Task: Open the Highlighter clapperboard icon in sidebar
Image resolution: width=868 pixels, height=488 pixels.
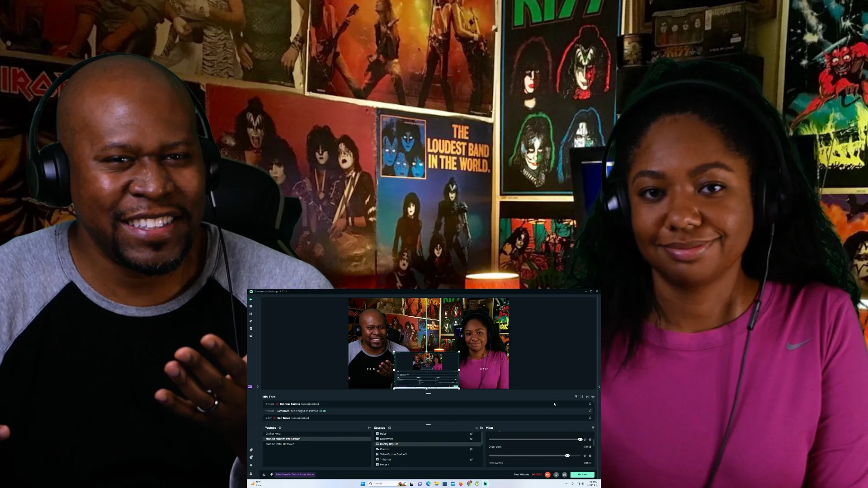Action: (x=251, y=336)
